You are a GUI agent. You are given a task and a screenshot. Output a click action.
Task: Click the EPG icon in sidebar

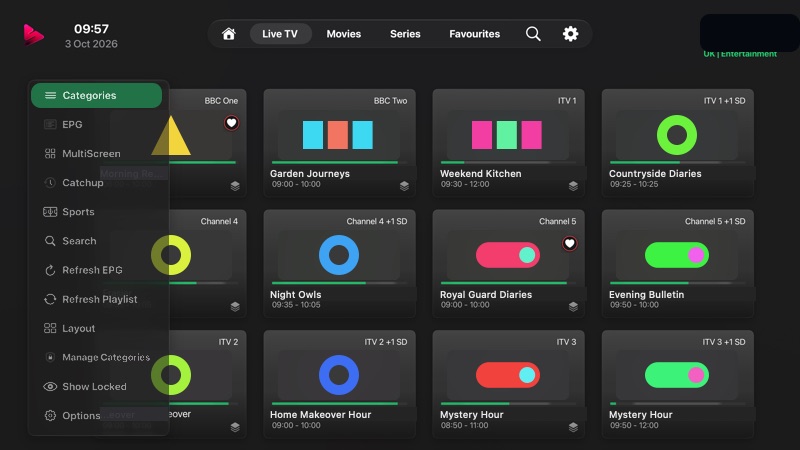point(50,124)
